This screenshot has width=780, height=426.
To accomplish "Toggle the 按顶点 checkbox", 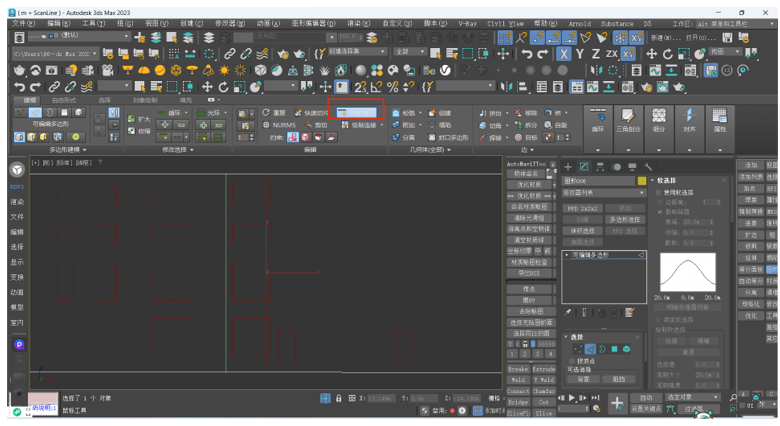I will 570,361.
